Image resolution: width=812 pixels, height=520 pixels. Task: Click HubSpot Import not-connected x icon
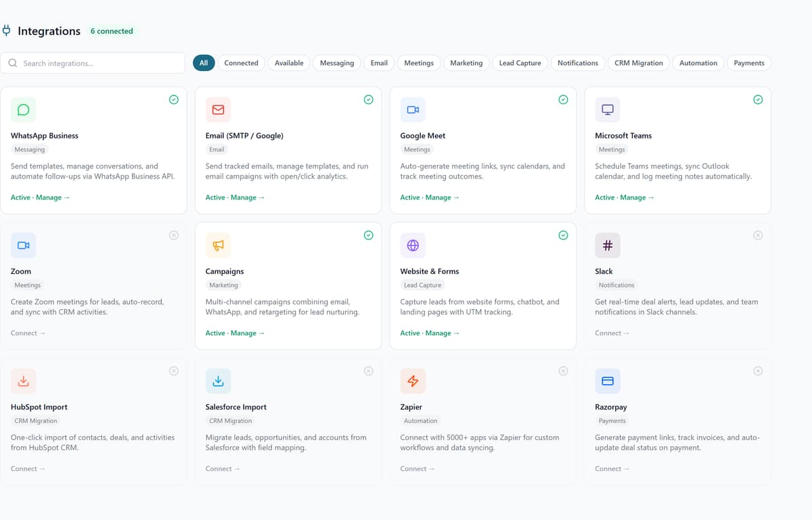point(174,371)
